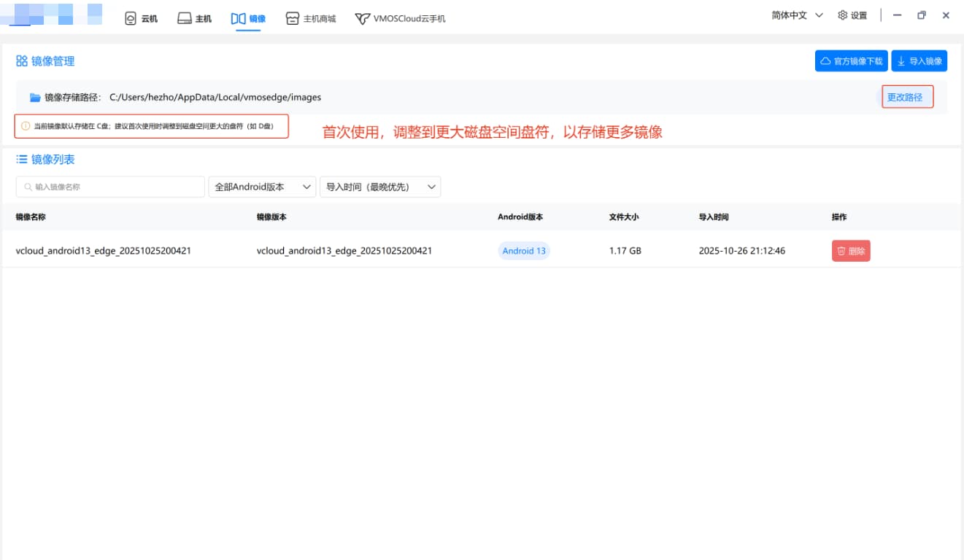Open the 设置 settings gear icon
Screen dimensions: 964x560
pos(841,15)
